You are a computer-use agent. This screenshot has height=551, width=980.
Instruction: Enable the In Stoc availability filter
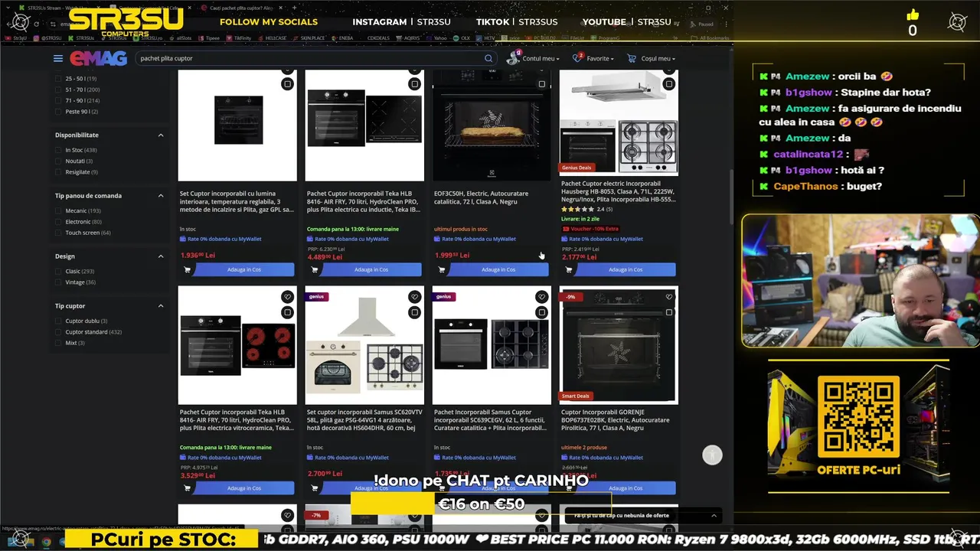point(59,150)
